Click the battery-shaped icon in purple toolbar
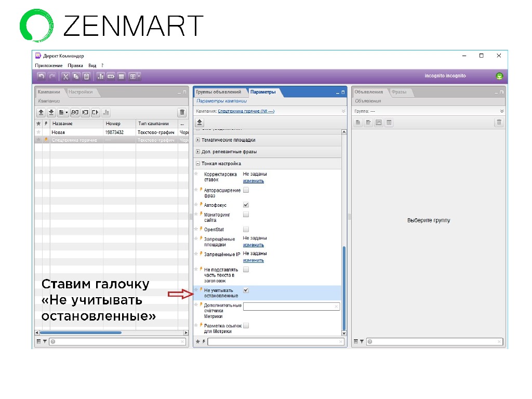Viewport: 532px width, 399px height. pos(111,76)
